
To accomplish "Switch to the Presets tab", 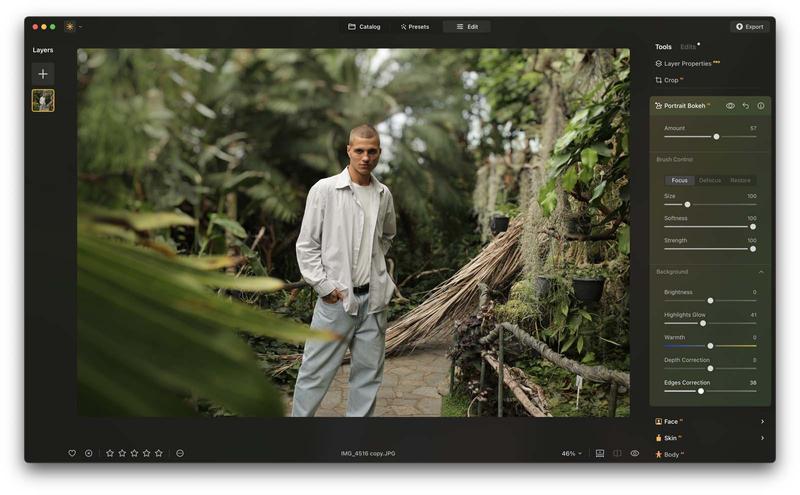I will tap(414, 27).
